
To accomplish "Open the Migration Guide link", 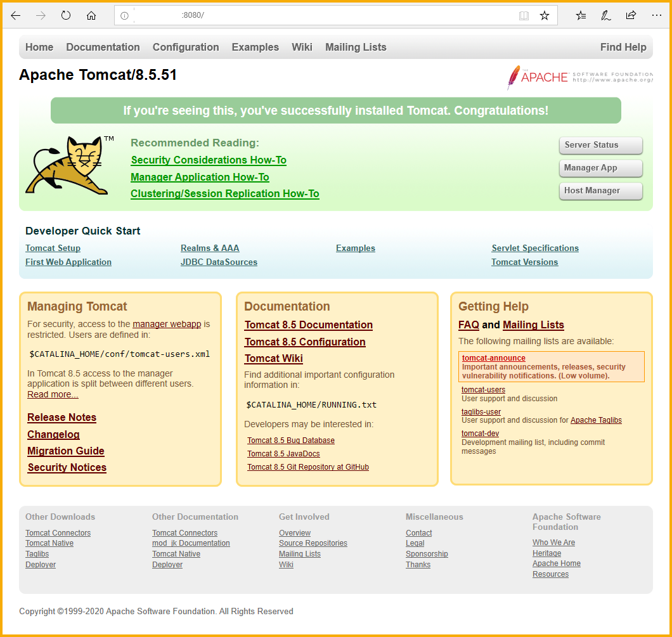I will pos(65,451).
